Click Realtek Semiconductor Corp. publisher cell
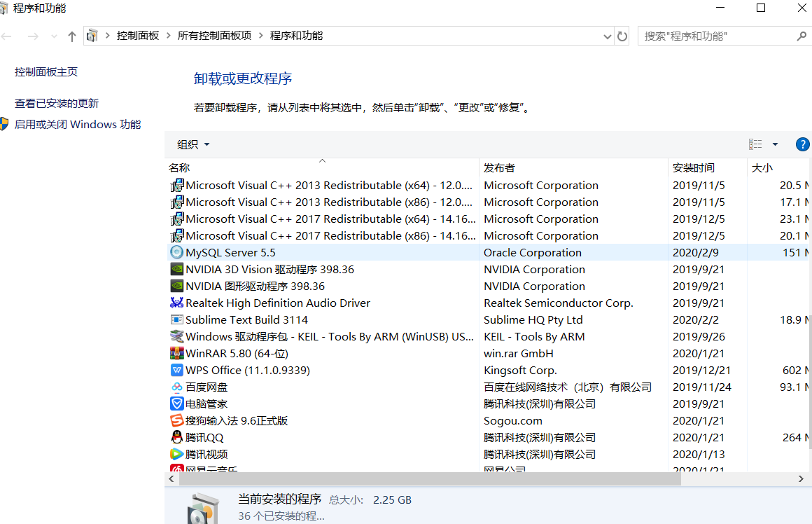The height and width of the screenshot is (524, 812). 559,303
